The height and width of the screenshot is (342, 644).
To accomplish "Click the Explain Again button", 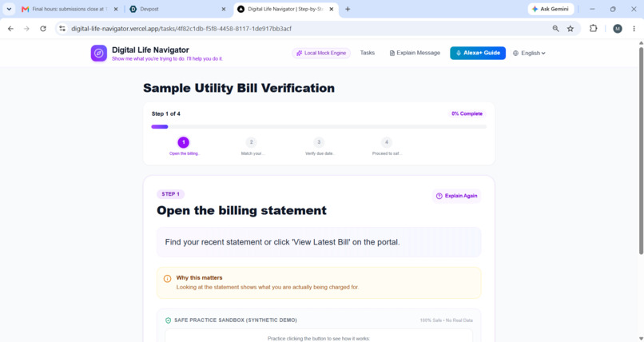I will click(456, 196).
